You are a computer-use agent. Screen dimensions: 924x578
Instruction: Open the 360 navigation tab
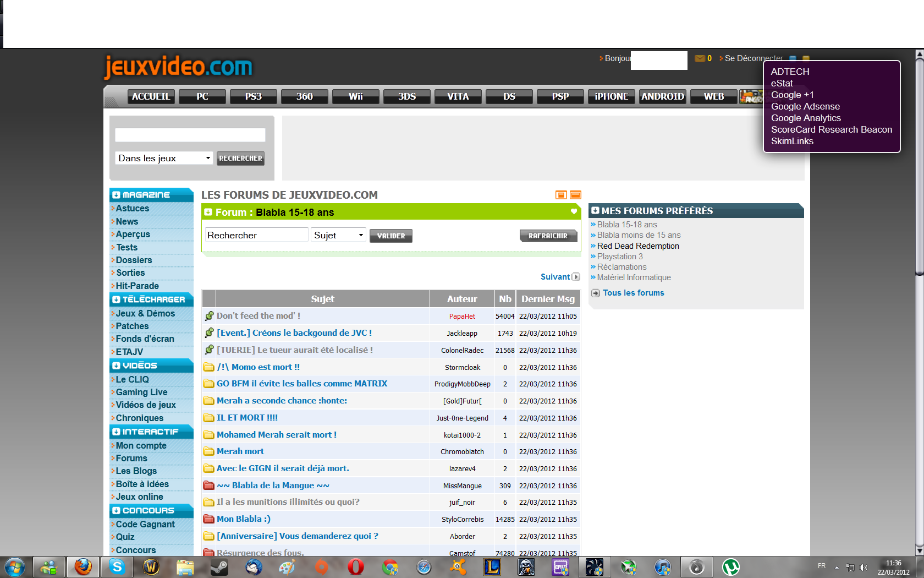pyautogui.click(x=305, y=96)
